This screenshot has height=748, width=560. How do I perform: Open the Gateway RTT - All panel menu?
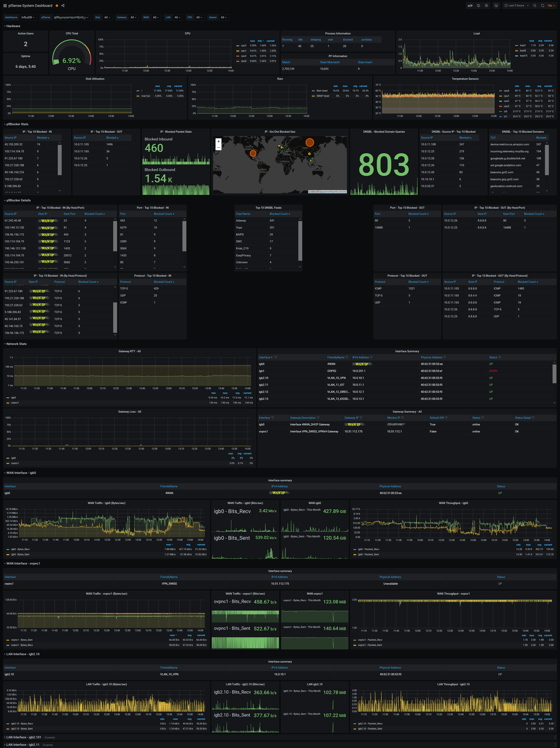(x=129, y=351)
